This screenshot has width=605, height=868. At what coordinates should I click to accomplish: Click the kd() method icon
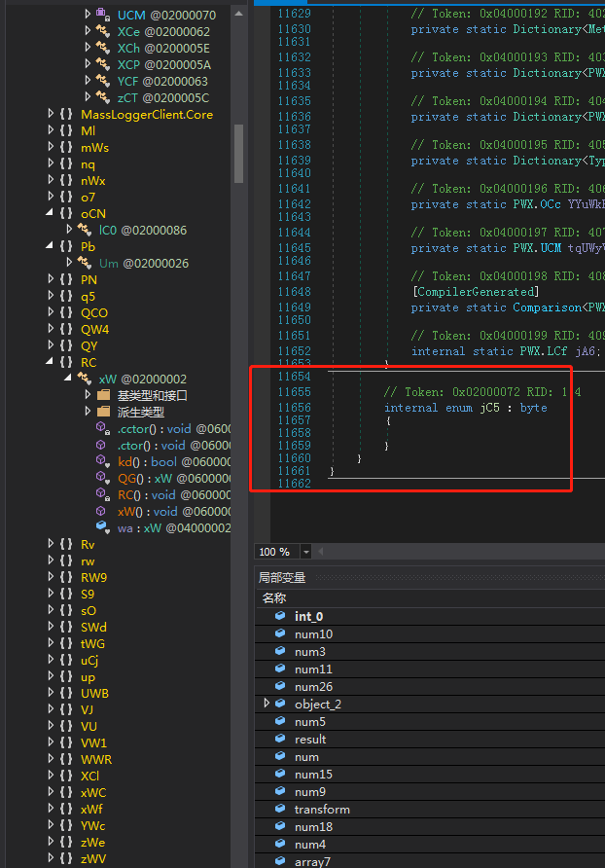click(x=102, y=461)
